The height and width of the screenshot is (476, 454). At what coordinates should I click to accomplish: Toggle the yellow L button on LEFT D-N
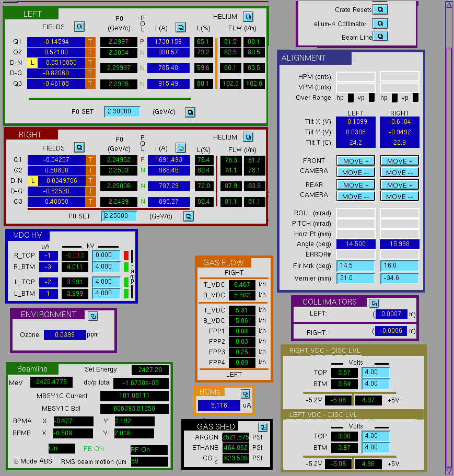click(32, 63)
